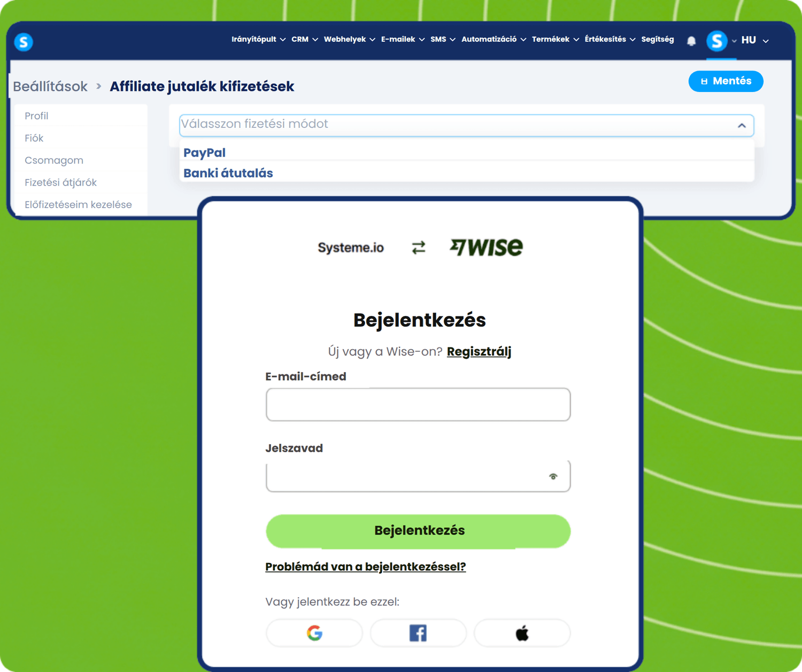This screenshot has height=672, width=802.
Task: Open Fizetési átjárók settings section
Action: [x=60, y=183]
